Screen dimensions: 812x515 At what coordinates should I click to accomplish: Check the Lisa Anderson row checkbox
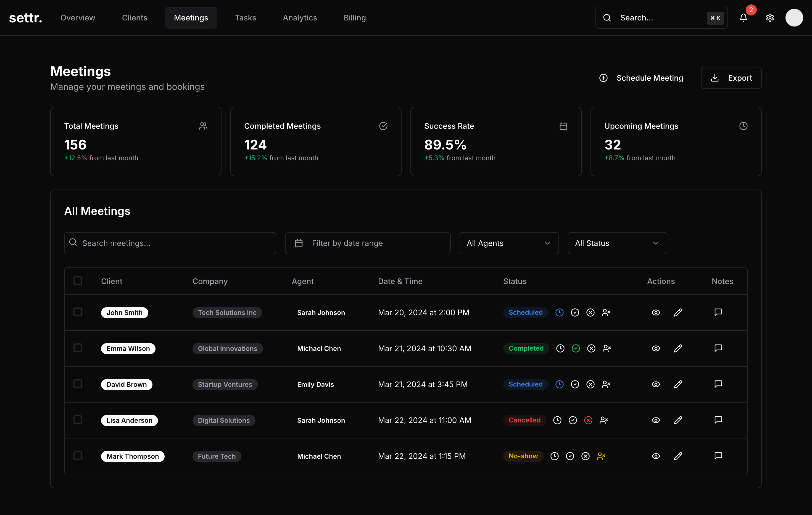pos(78,420)
